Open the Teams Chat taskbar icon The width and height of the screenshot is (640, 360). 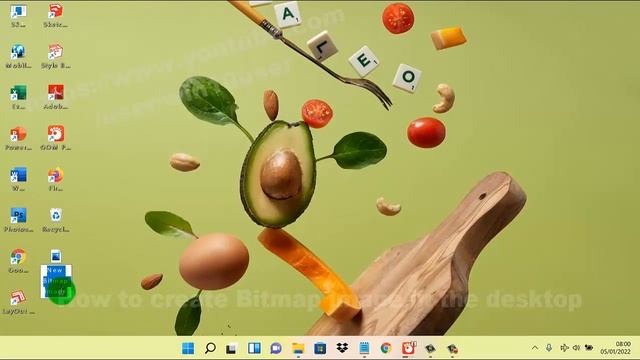pos(276,348)
